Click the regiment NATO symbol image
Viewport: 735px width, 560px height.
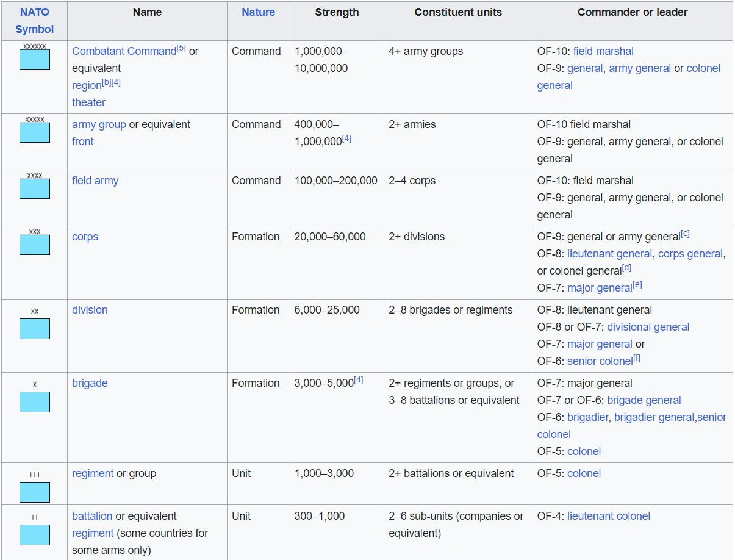pyautogui.click(x=35, y=487)
